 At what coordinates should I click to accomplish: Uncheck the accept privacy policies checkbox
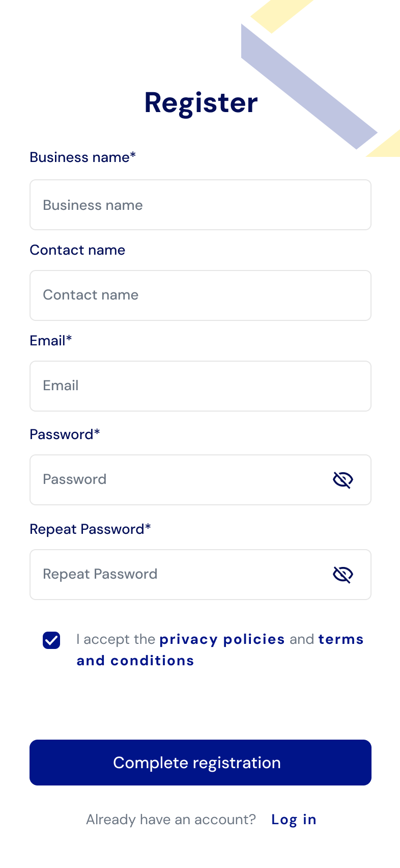click(51, 640)
